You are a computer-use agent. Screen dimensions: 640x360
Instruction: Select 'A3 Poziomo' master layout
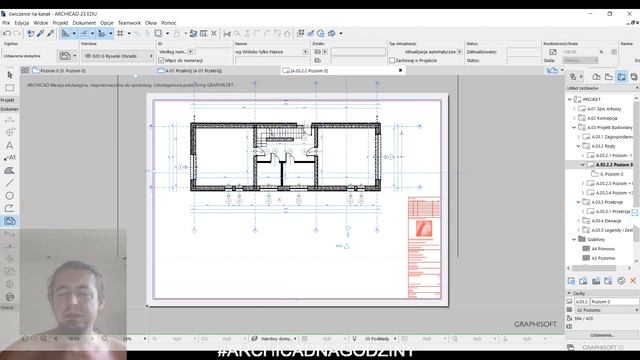pos(603,258)
